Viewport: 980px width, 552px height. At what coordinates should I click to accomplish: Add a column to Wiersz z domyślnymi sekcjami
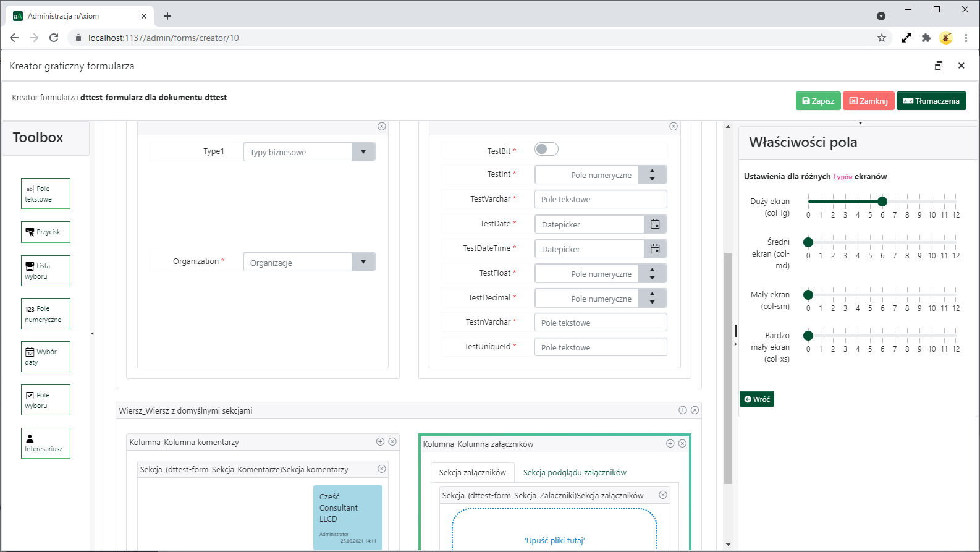point(683,410)
